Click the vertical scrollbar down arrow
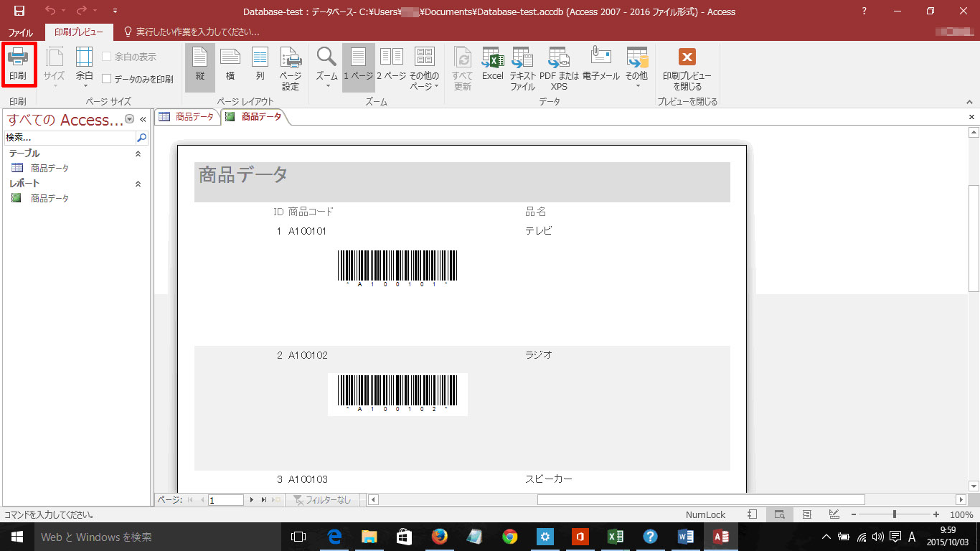The image size is (980, 551). tap(974, 486)
